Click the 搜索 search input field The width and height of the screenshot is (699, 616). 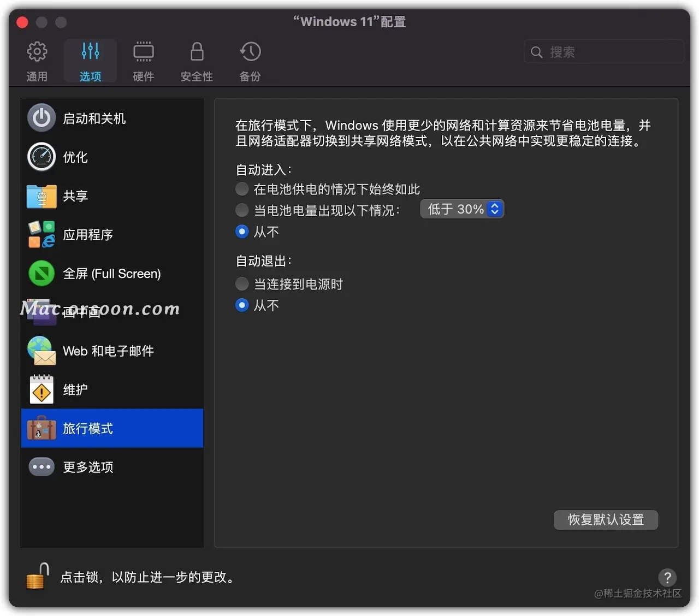point(604,52)
